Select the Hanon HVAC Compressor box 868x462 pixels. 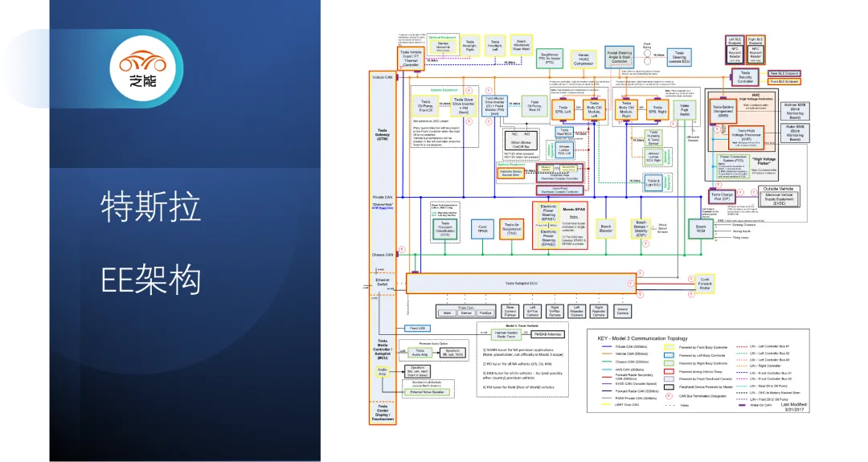583,59
